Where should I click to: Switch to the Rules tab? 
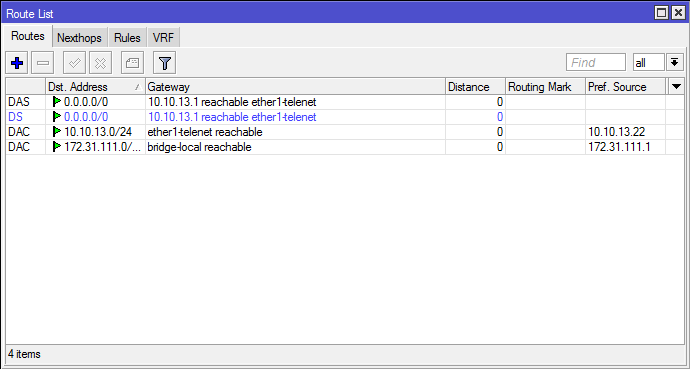127,37
